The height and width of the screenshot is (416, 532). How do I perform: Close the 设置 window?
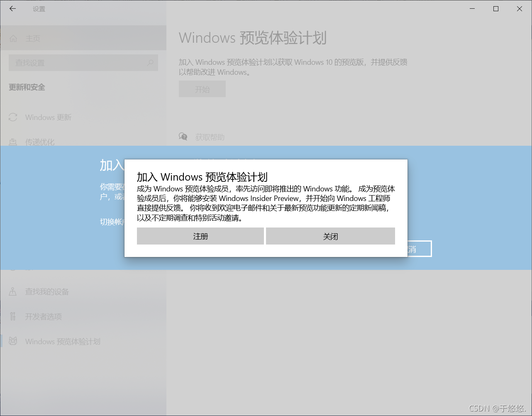click(x=520, y=9)
